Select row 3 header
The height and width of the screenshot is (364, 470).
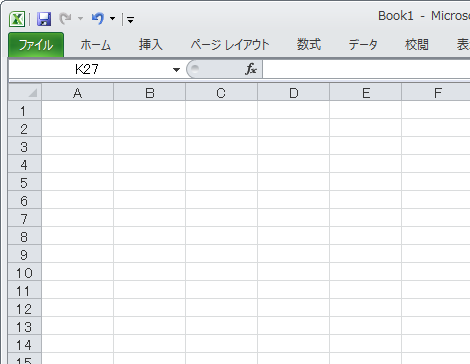coord(25,146)
